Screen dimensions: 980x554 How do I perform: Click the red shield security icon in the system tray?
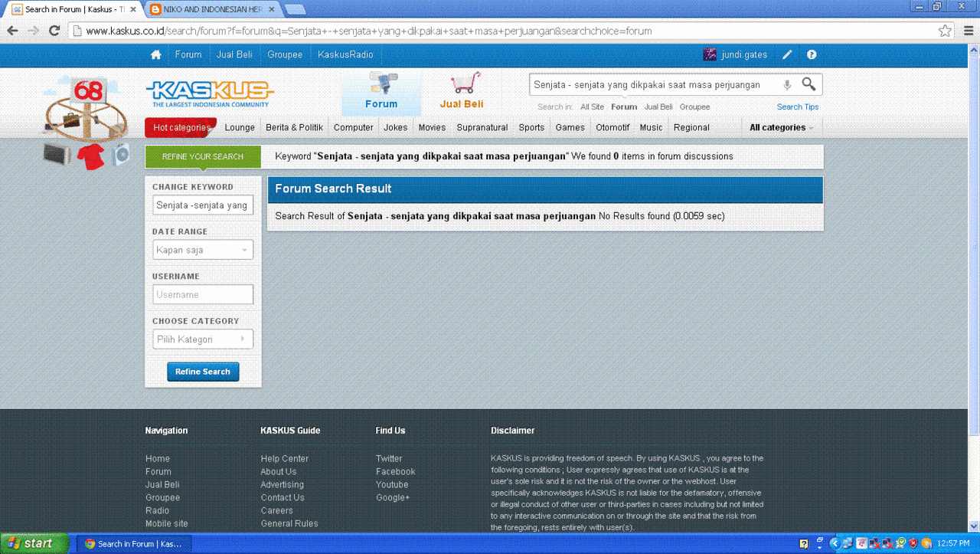(x=913, y=543)
